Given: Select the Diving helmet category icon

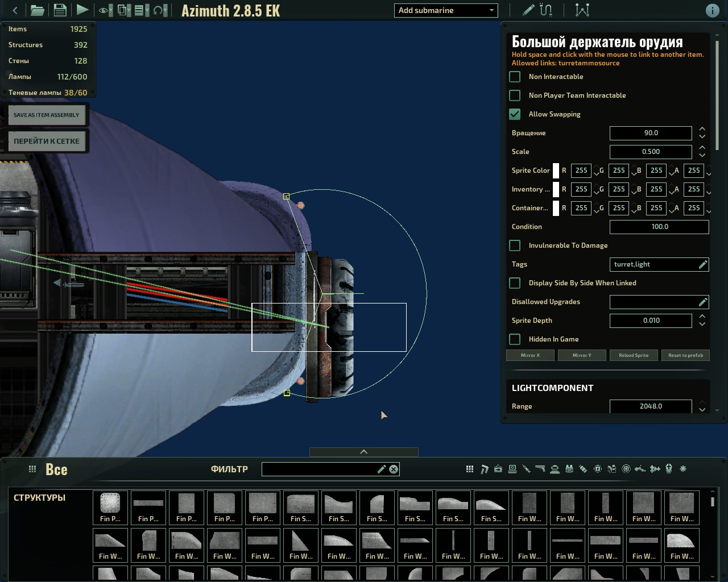Looking at the screenshot, I should pos(555,469).
